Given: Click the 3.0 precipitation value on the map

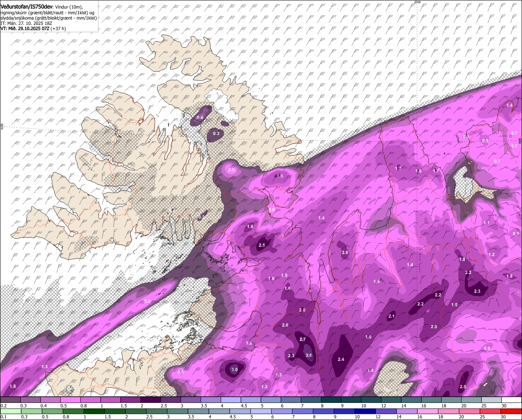Looking at the screenshot, I should [x=234, y=369].
